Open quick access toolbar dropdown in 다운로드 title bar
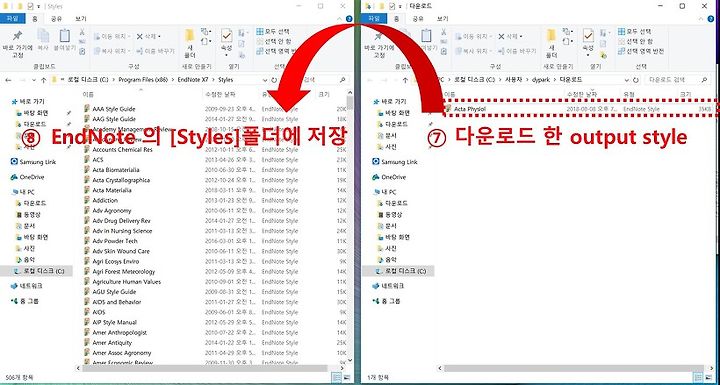The height and width of the screenshot is (385, 720). [x=400, y=6]
